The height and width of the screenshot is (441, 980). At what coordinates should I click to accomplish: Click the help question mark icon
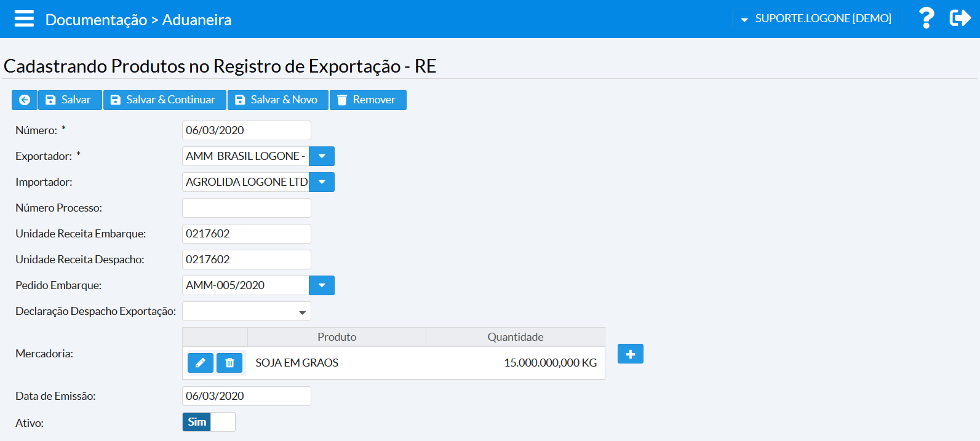(926, 18)
